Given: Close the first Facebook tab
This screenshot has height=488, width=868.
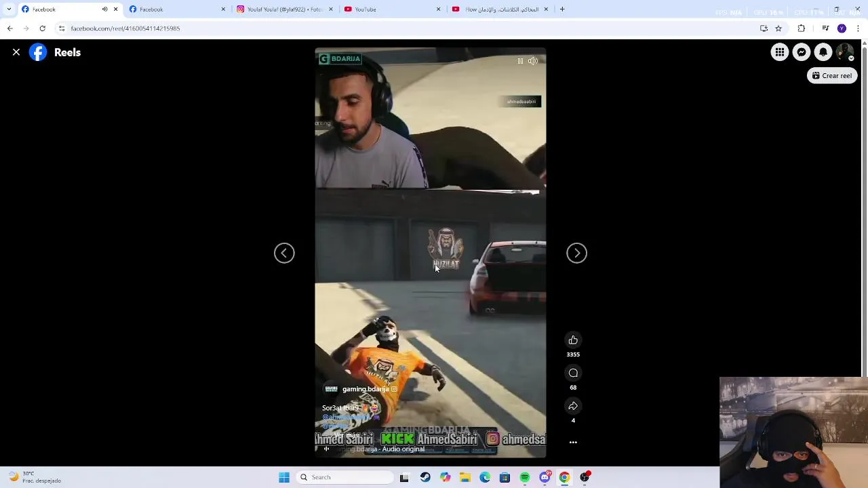Looking at the screenshot, I should pyautogui.click(x=115, y=9).
